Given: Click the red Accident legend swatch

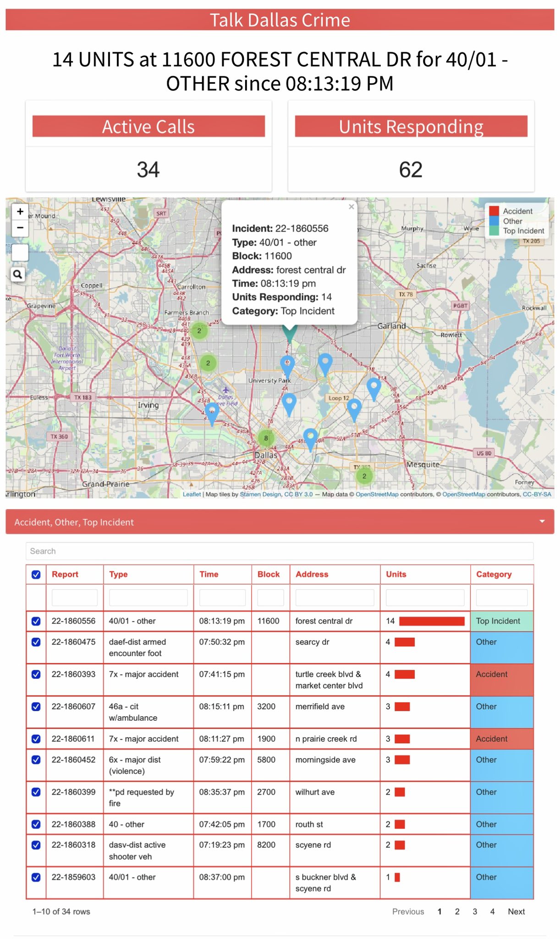Looking at the screenshot, I should point(494,211).
